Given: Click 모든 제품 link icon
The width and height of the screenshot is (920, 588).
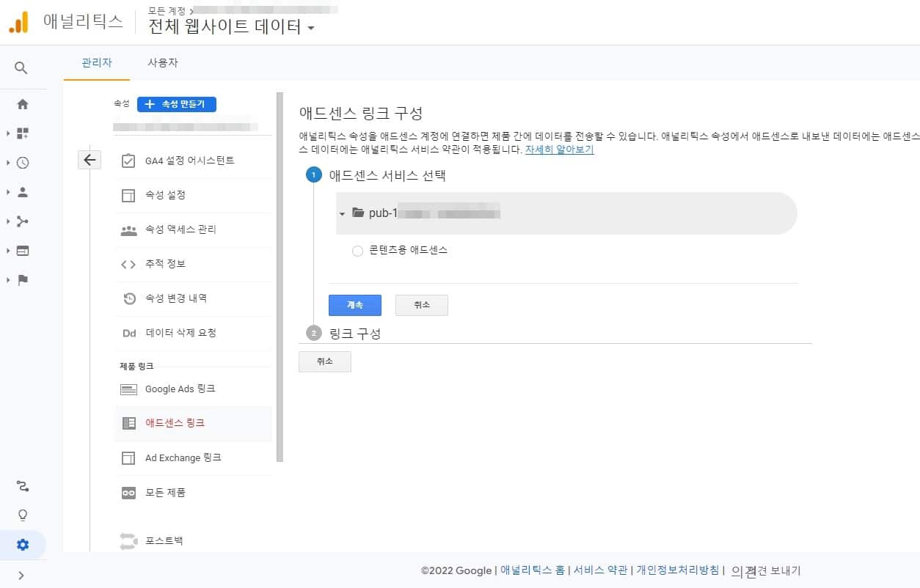Looking at the screenshot, I should [128, 493].
